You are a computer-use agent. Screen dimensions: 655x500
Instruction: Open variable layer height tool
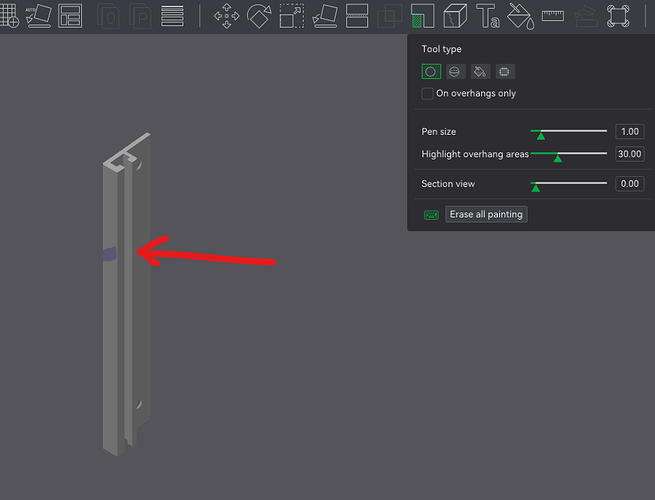coord(172,15)
